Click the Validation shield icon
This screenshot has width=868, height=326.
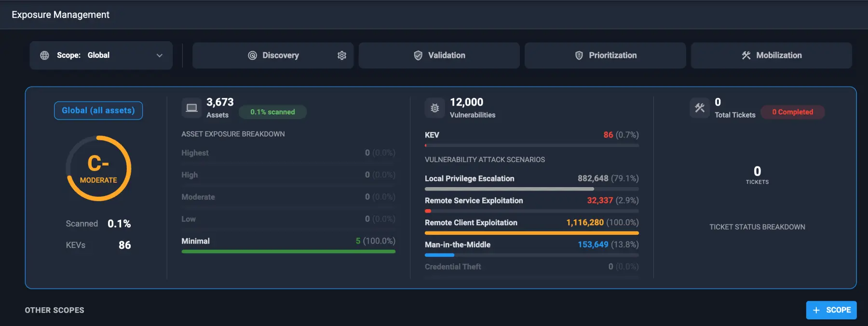point(418,55)
